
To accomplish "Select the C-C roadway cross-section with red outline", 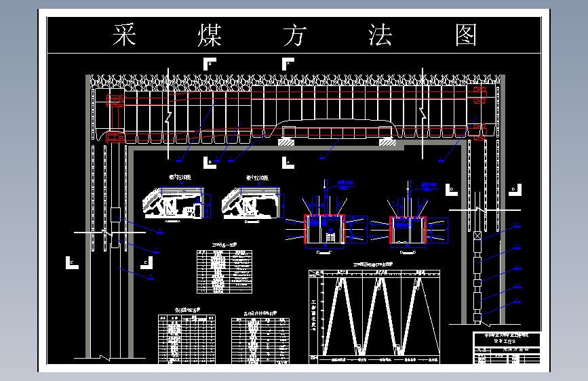I will 325,230.
